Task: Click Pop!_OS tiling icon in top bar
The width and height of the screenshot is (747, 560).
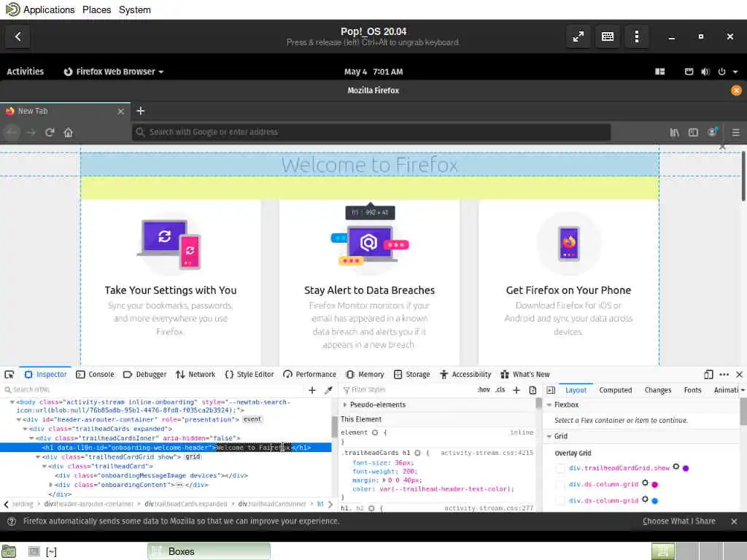Action: [659, 71]
